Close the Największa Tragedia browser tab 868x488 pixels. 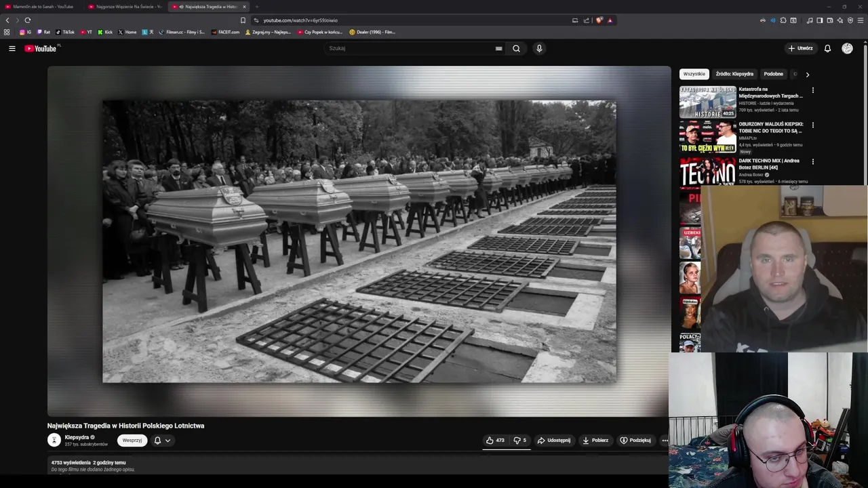(244, 7)
